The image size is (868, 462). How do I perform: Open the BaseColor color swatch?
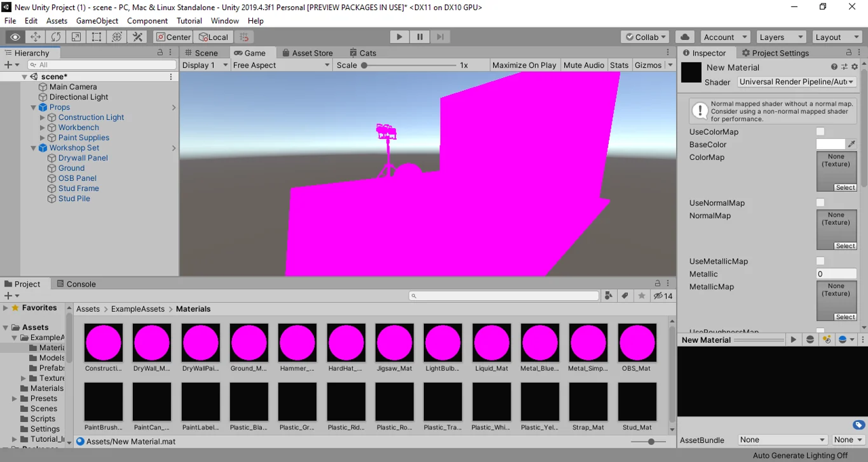click(x=831, y=144)
